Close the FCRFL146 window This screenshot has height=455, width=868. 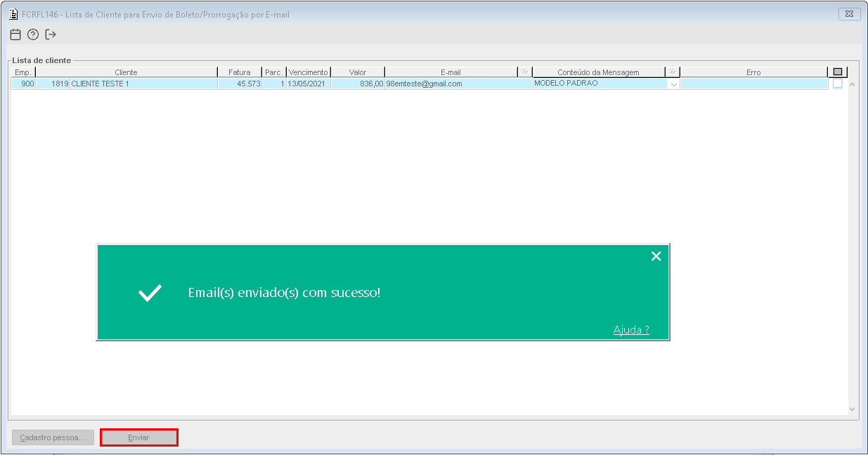pos(850,14)
